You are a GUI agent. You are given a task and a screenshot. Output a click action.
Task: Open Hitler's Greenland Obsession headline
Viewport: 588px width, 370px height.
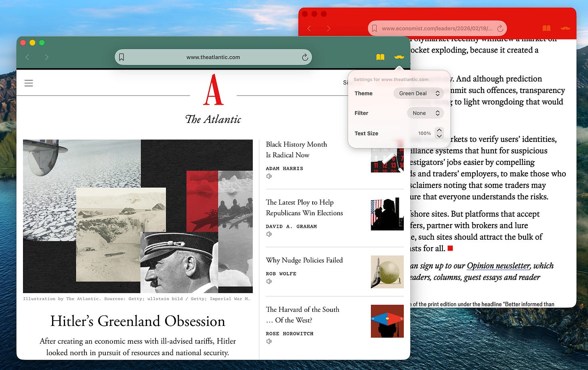pos(138,321)
